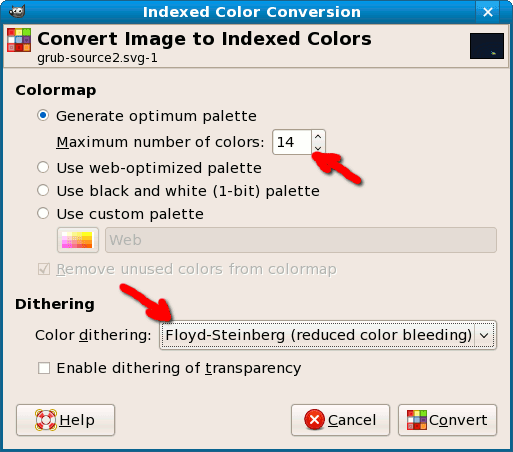Click the maximum number of colors field
The height and width of the screenshot is (452, 513).
(292, 142)
